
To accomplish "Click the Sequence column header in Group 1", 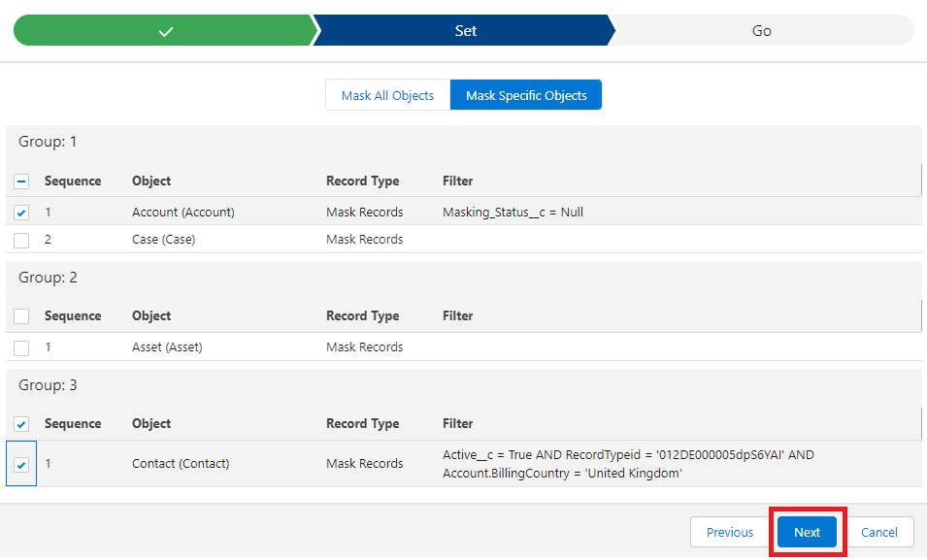I will [71, 181].
